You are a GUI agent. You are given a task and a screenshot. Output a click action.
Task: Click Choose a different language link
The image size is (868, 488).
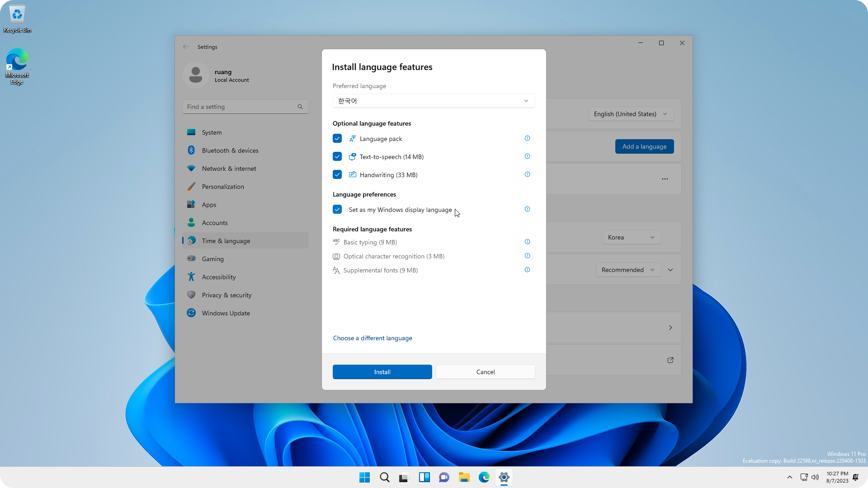pyautogui.click(x=373, y=338)
